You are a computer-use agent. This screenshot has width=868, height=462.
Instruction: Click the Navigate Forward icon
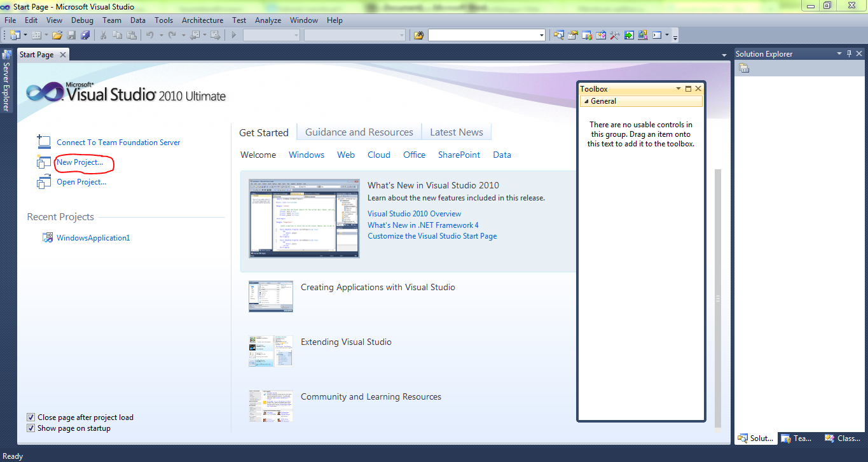216,35
